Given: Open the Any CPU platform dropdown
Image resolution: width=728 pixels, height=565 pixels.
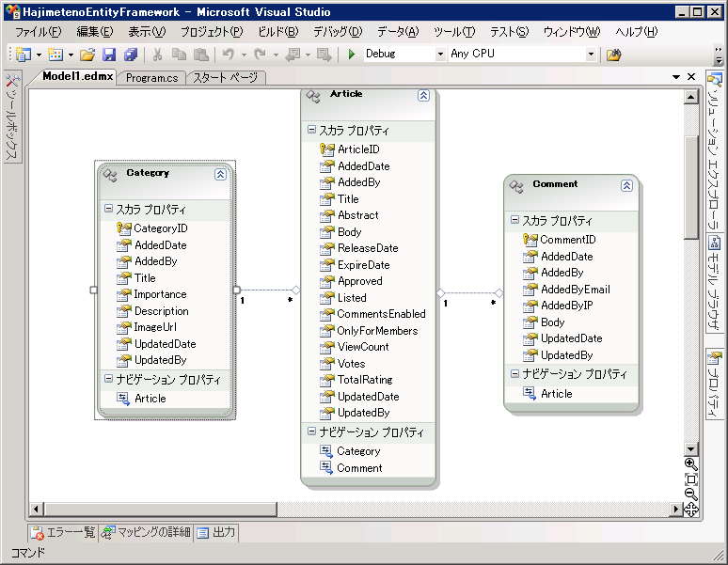Looking at the screenshot, I should pos(591,55).
